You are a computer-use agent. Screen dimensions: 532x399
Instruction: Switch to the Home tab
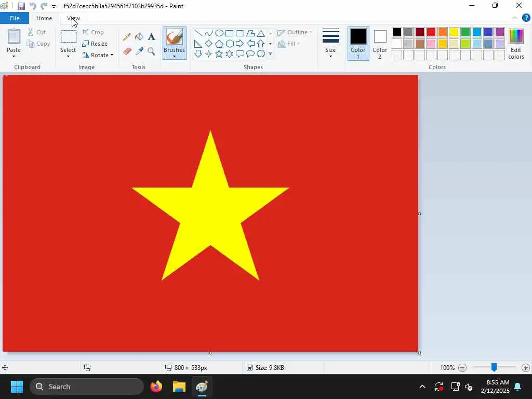(44, 18)
